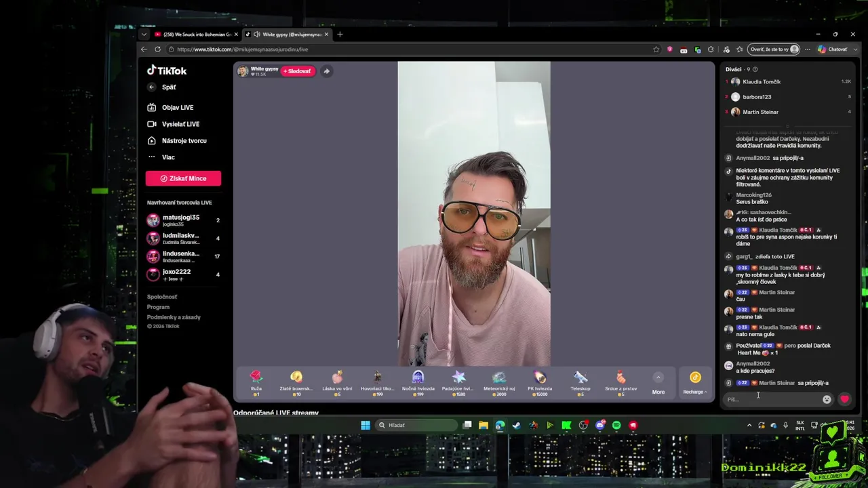The height and width of the screenshot is (488, 868).
Task: Open the Recharge coins dropdown
Action: point(694,383)
